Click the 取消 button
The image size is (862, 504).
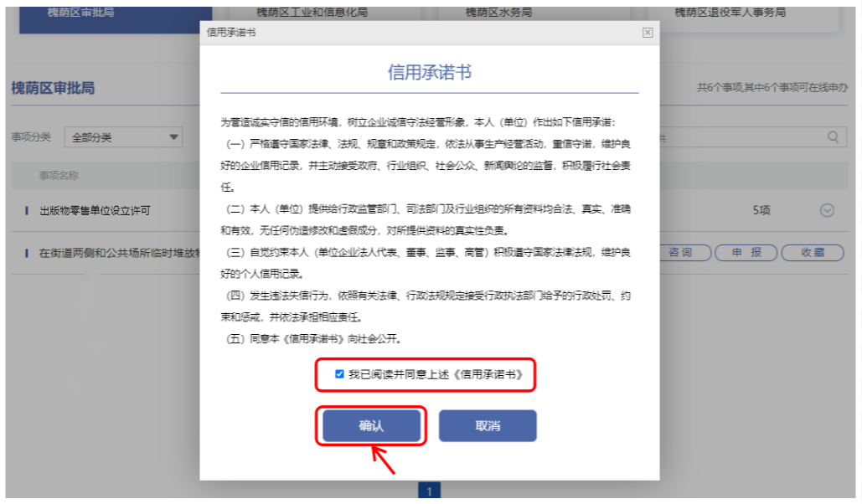point(487,425)
